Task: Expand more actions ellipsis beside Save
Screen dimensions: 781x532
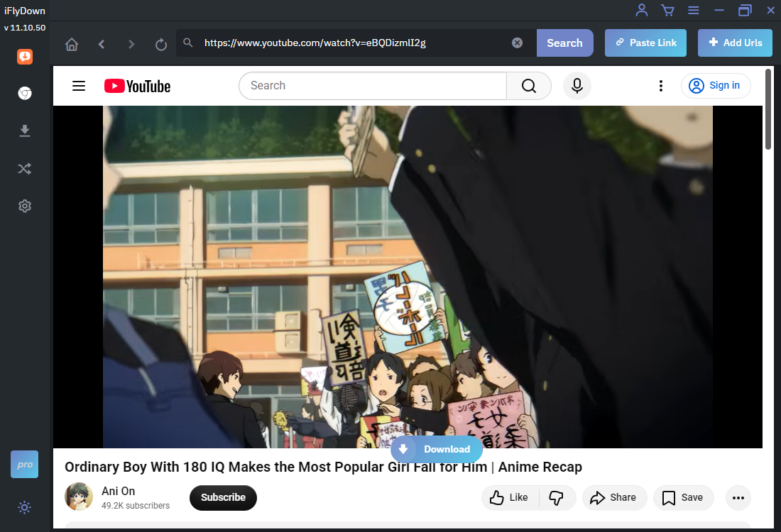Action: [738, 497]
